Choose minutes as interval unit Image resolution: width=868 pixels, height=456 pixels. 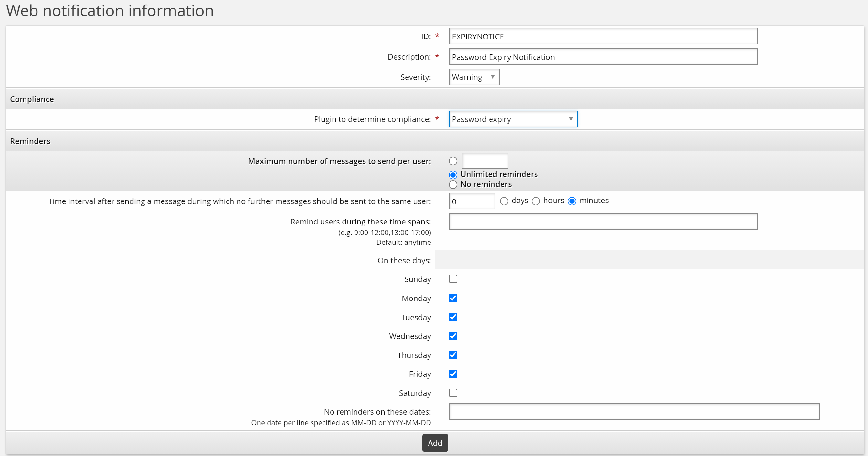(x=571, y=201)
